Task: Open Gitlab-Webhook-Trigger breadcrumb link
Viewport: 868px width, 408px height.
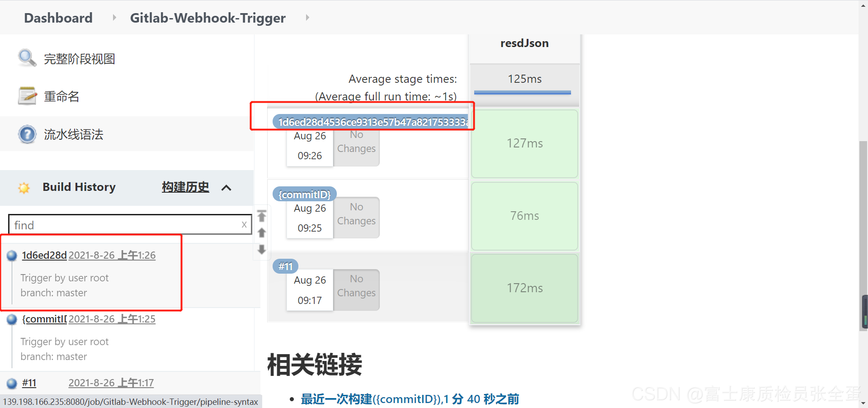Action: click(x=208, y=18)
